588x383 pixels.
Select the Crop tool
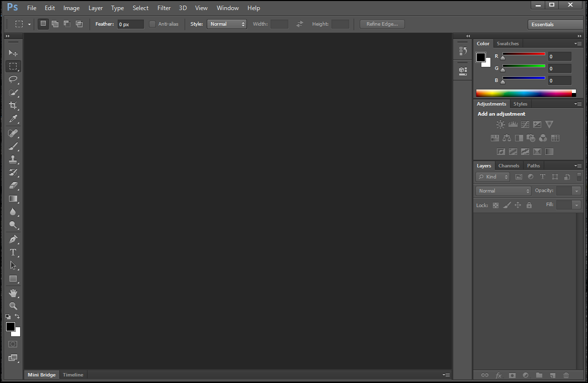pyautogui.click(x=13, y=106)
